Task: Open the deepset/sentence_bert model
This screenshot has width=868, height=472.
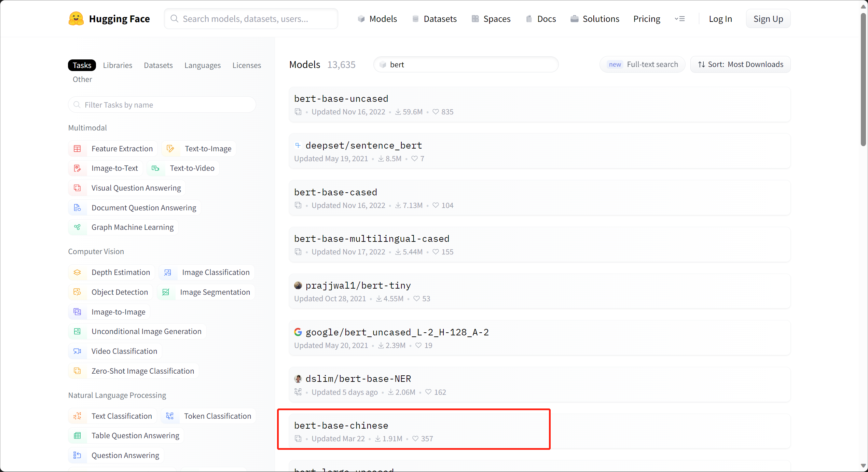Action: click(540, 151)
